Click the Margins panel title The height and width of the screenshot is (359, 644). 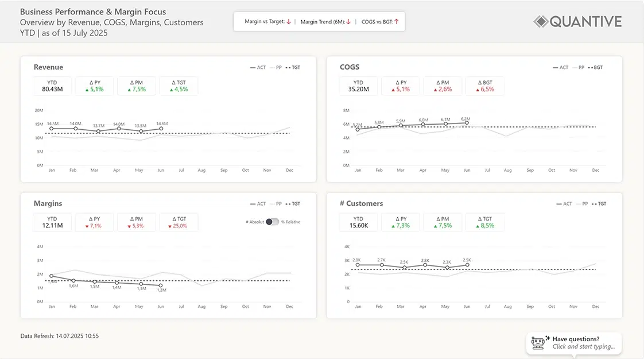48,203
